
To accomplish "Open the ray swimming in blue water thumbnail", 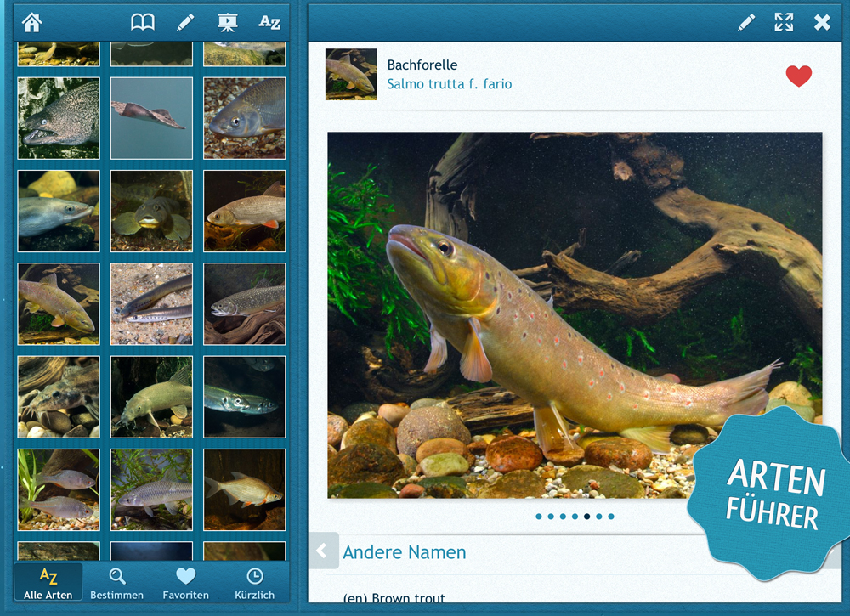I will 152,118.
